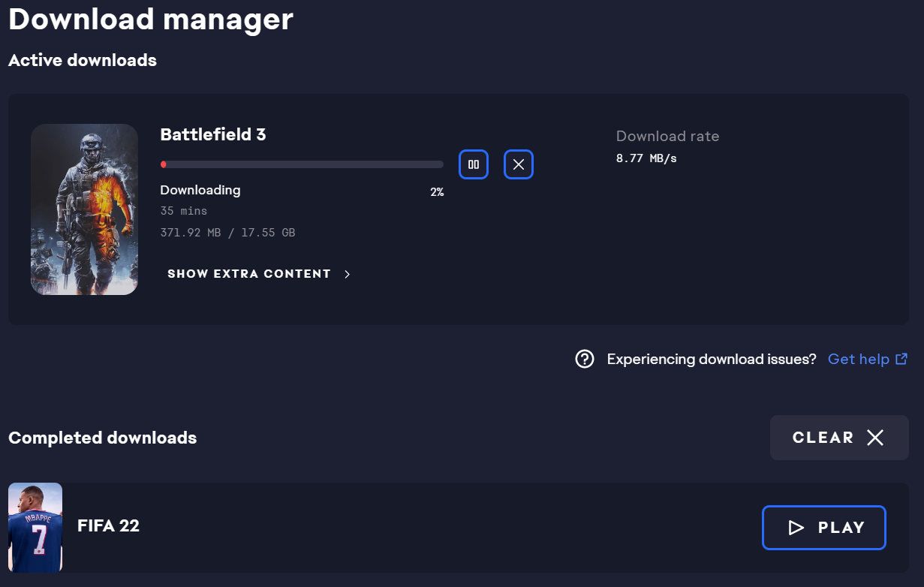Play FIFA 22
The image size is (924, 587).
824,528
